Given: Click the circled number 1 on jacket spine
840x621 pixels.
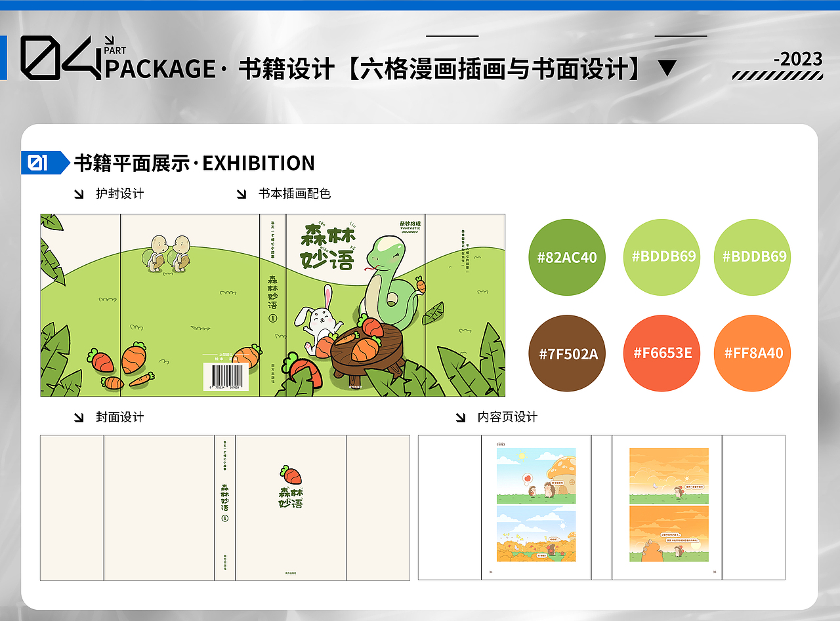Looking at the screenshot, I should coord(273,319).
